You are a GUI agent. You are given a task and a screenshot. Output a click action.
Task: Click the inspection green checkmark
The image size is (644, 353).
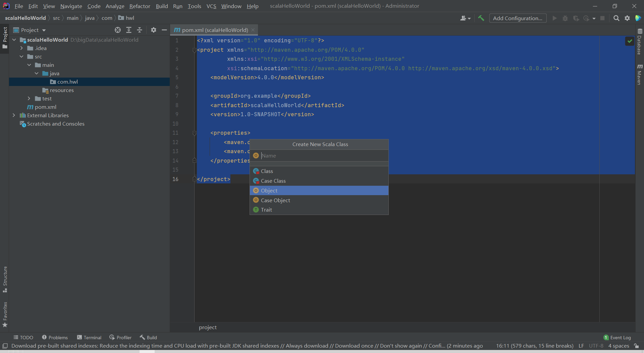click(630, 41)
